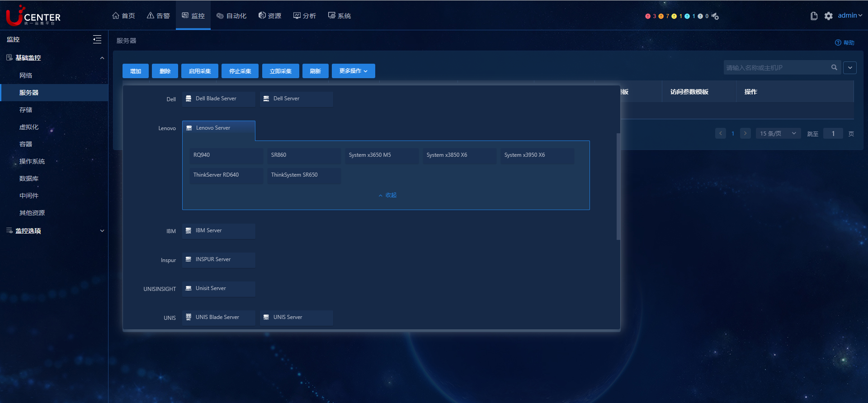Click the server type popup scrollbar
868x403 pixels.
(618, 186)
